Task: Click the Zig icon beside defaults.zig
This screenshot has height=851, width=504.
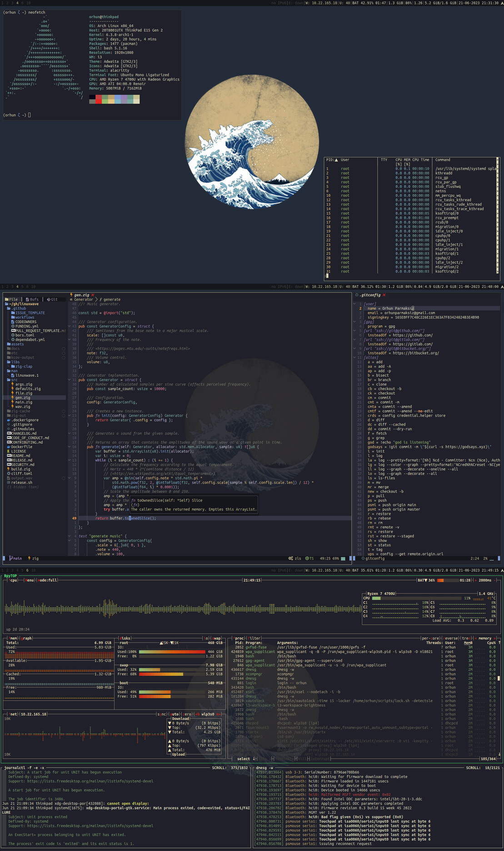Action: pyautogui.click(x=12, y=389)
